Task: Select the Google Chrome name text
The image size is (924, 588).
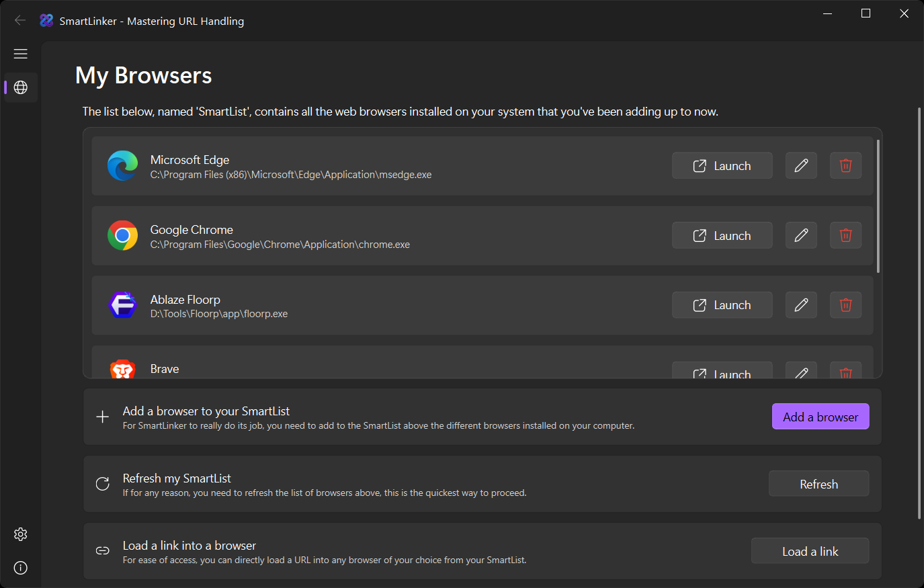Action: point(192,229)
